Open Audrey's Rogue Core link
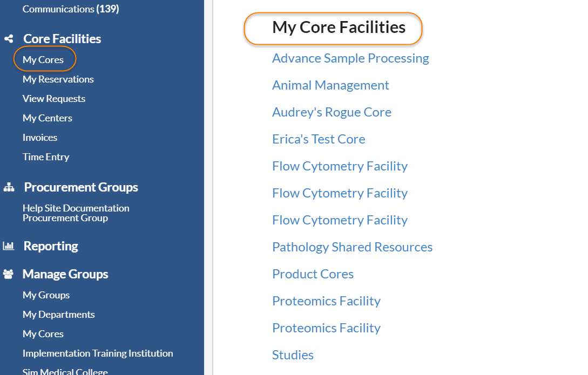Screen dimensions: 588x375 (x=332, y=112)
